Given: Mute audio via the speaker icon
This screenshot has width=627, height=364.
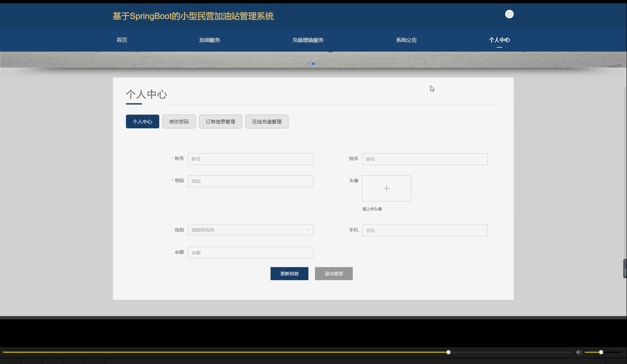Looking at the screenshot, I should click(x=579, y=352).
